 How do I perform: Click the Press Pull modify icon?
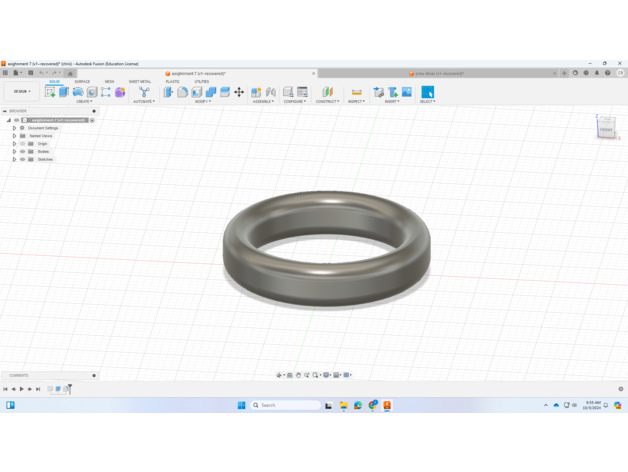[168, 92]
